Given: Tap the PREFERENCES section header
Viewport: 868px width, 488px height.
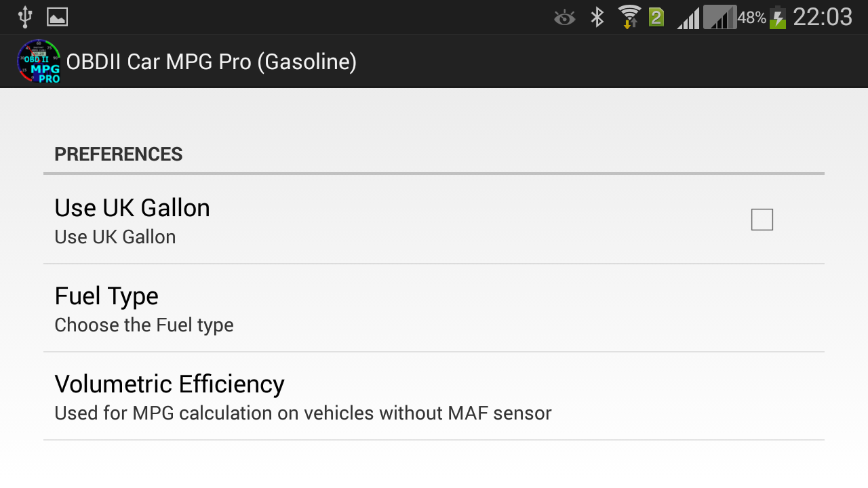Looking at the screenshot, I should tap(119, 155).
